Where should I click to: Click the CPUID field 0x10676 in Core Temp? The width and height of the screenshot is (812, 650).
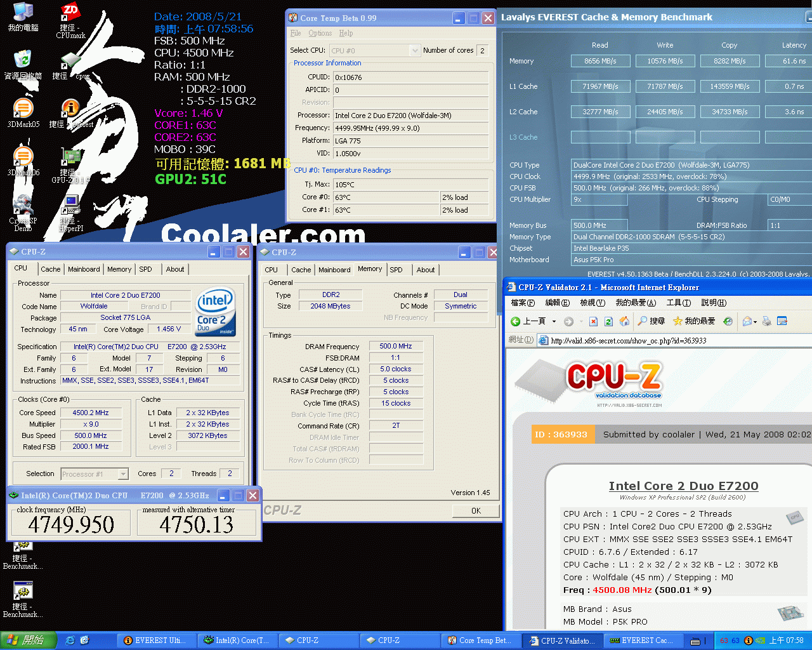[410, 77]
